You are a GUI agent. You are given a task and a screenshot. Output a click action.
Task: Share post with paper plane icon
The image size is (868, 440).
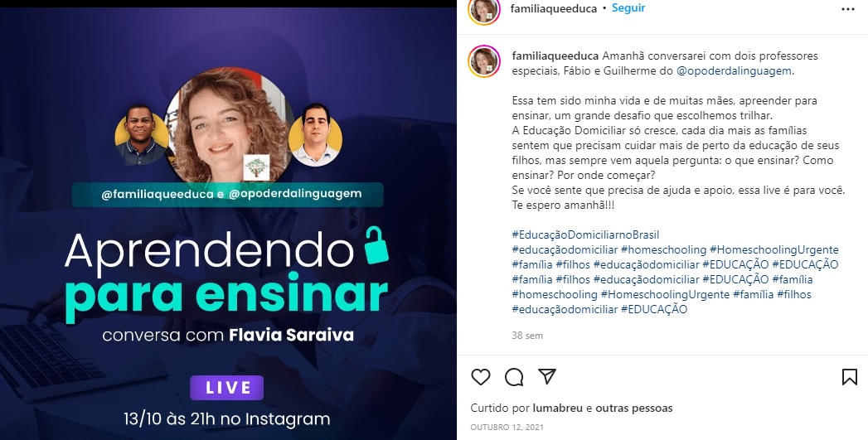click(x=547, y=376)
